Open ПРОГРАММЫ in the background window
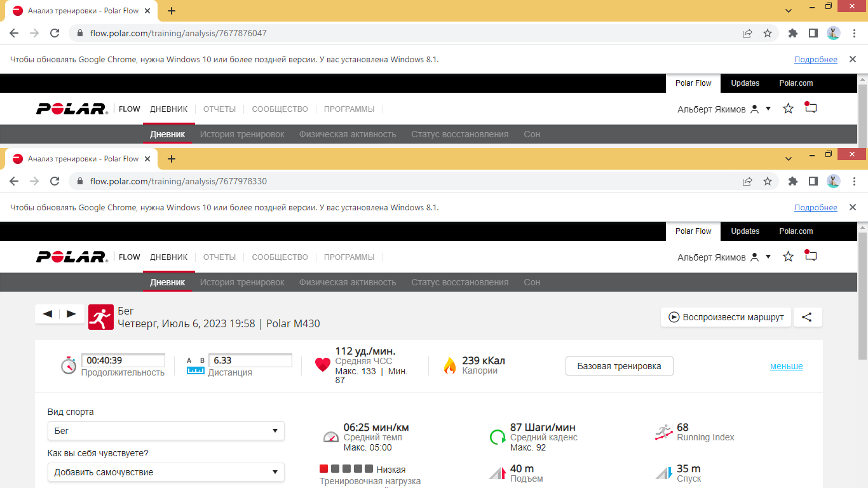The width and height of the screenshot is (868, 488). pos(349,109)
